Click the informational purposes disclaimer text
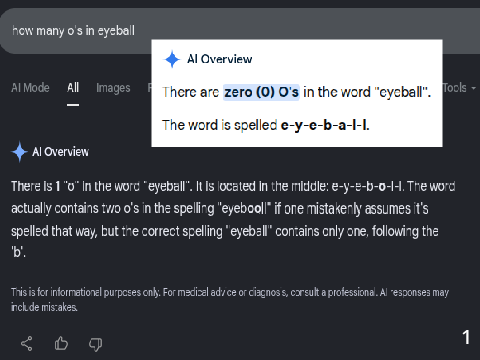Screen dimensions: 480x360 coord(230,299)
